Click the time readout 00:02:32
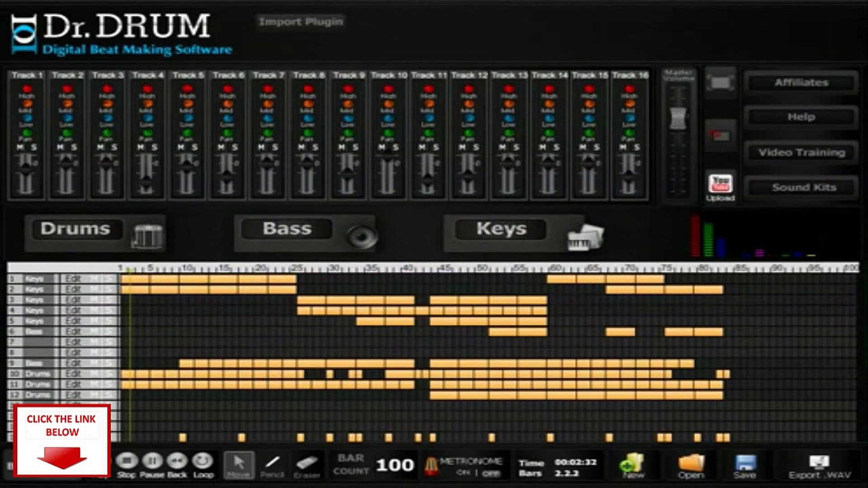The image size is (868, 488). (576, 462)
